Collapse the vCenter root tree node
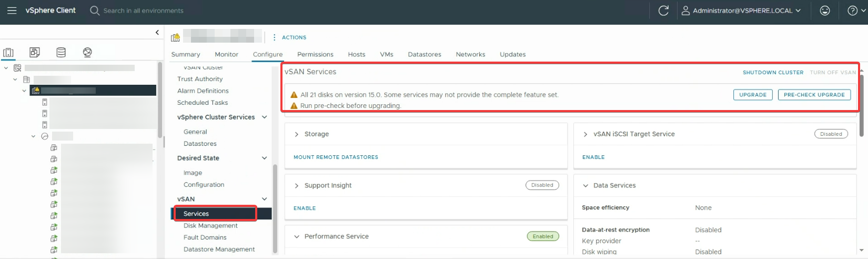This screenshot has height=259, width=868. pyautogui.click(x=6, y=68)
